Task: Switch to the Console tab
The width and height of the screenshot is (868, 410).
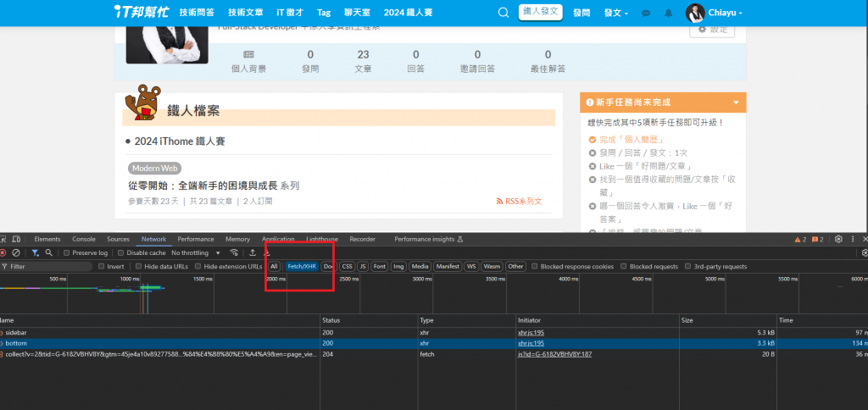Action: (x=84, y=239)
